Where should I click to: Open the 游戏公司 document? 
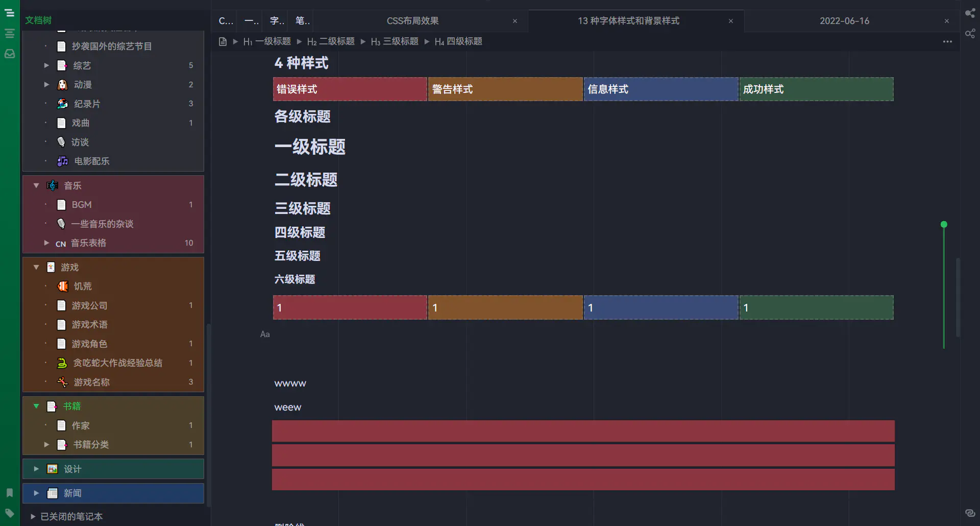pos(112,305)
